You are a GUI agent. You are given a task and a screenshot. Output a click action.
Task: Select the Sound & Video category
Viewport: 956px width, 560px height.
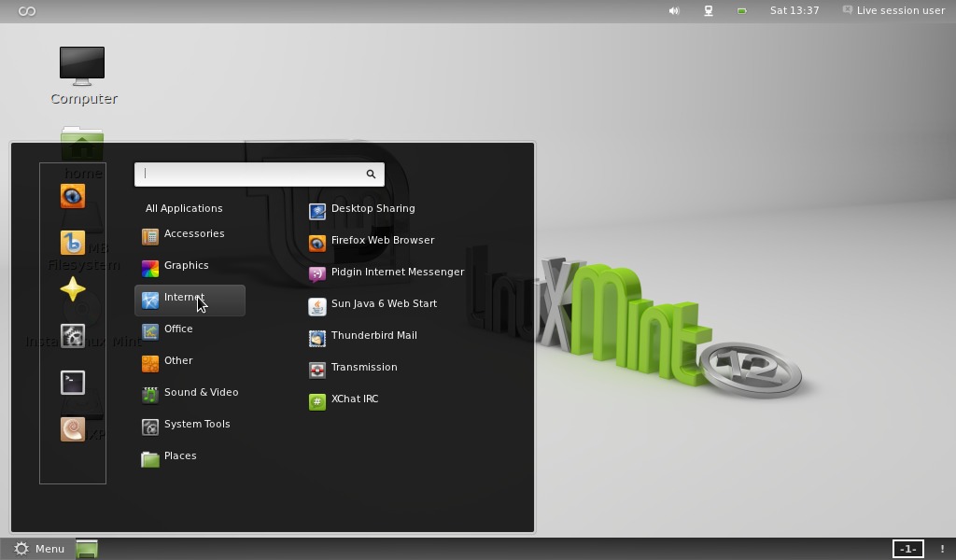tap(190, 395)
